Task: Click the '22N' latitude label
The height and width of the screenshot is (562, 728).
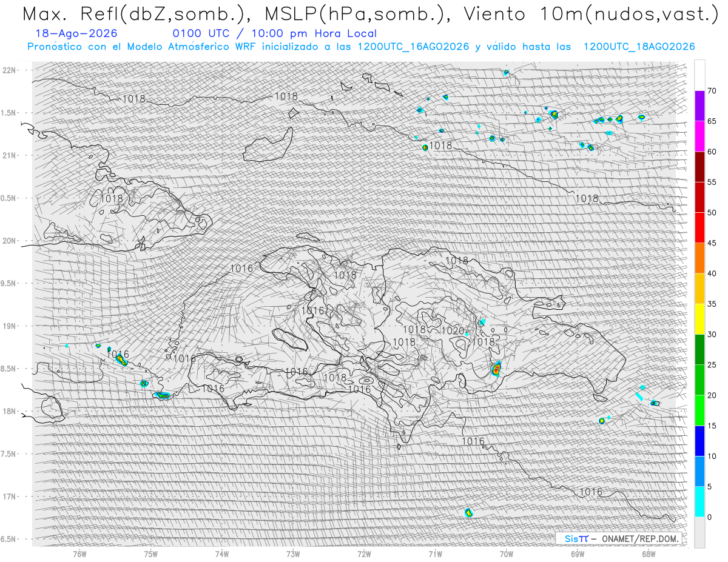Action: click(9, 70)
